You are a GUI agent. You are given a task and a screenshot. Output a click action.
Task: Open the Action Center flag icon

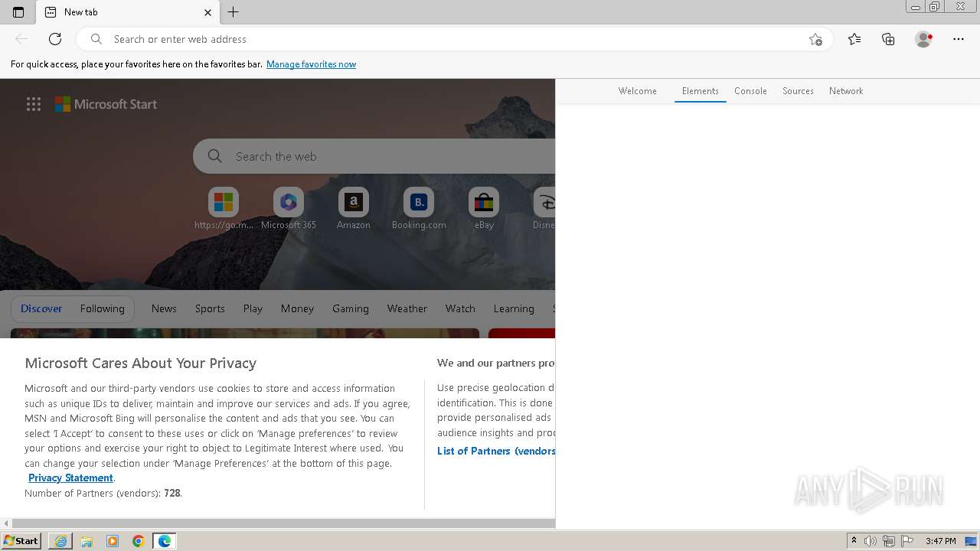click(907, 541)
